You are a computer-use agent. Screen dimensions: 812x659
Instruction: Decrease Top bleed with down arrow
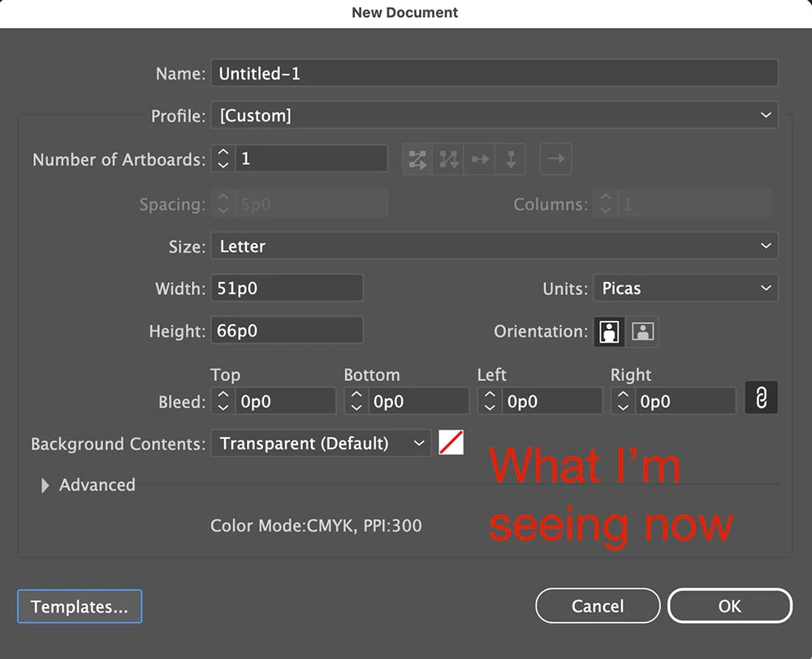pyautogui.click(x=223, y=408)
